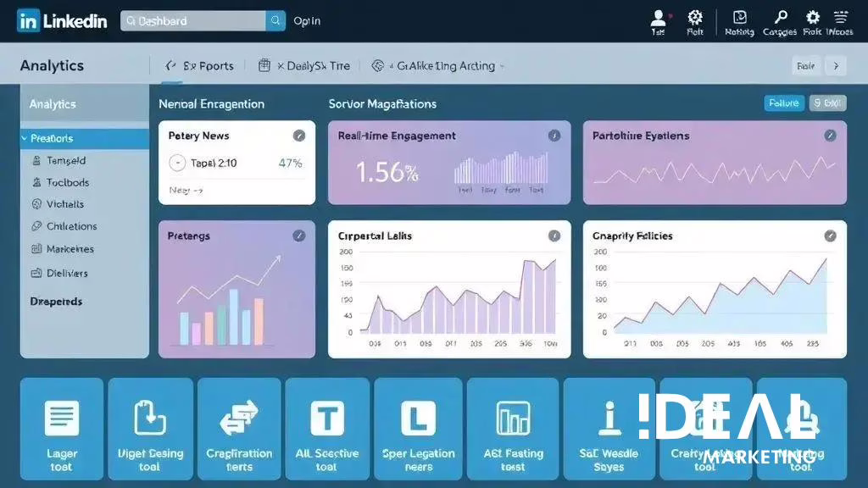Click the right chevron next to Foir
868x488 pixels.
pyautogui.click(x=836, y=66)
